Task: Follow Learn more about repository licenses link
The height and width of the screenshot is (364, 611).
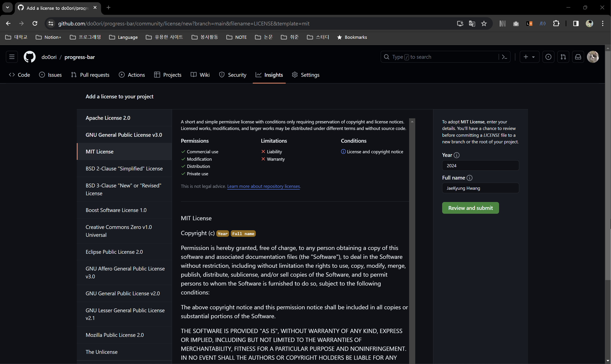Action: click(264, 186)
